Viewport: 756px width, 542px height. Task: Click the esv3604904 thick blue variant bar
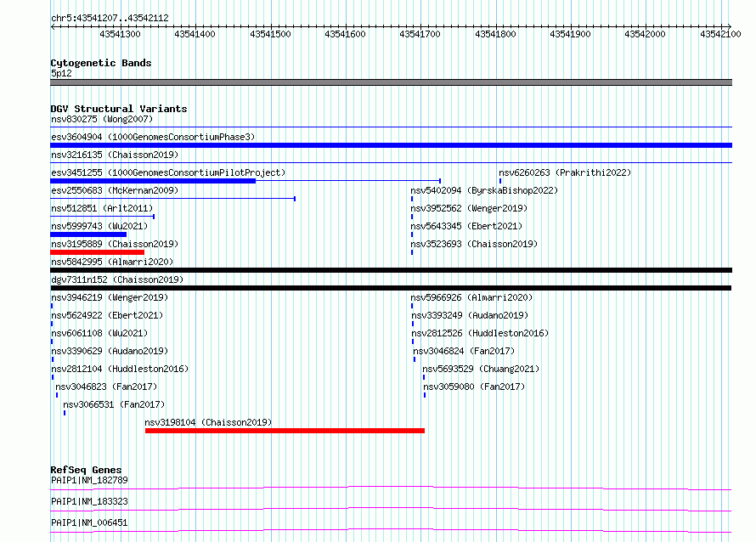391,145
